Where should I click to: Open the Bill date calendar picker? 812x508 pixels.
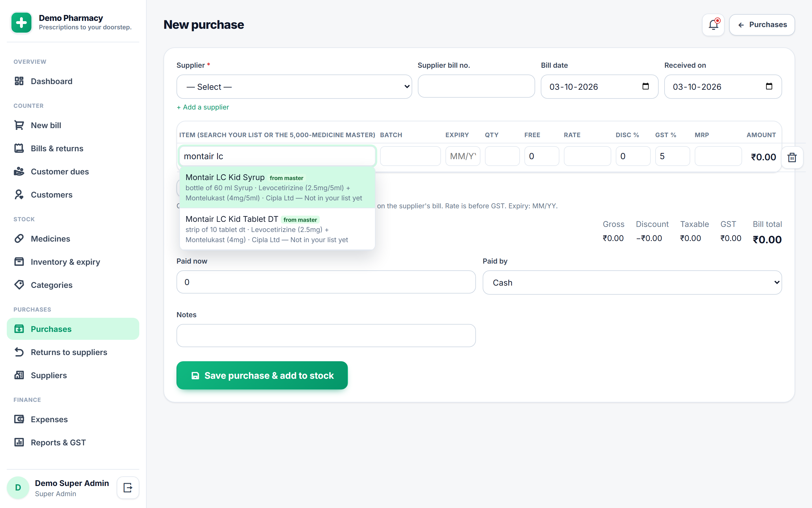[645, 86]
